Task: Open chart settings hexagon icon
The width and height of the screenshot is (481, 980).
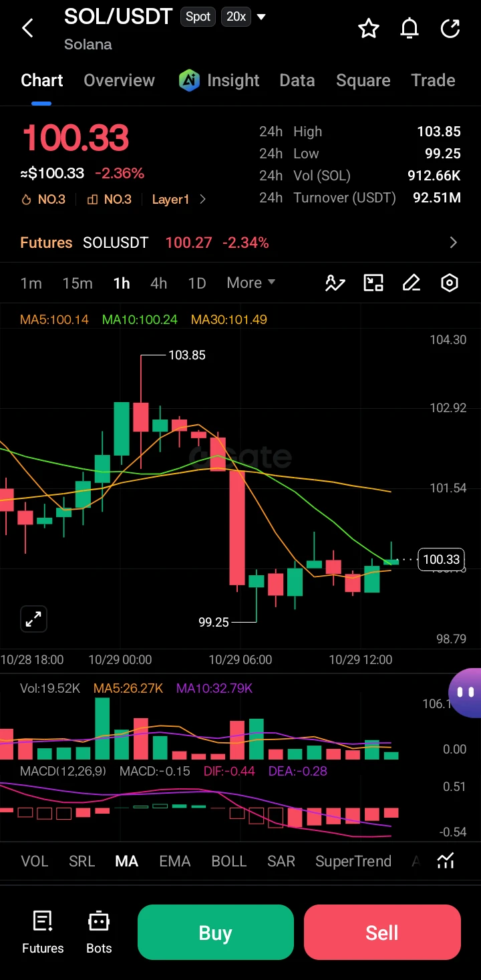Action: tap(450, 283)
